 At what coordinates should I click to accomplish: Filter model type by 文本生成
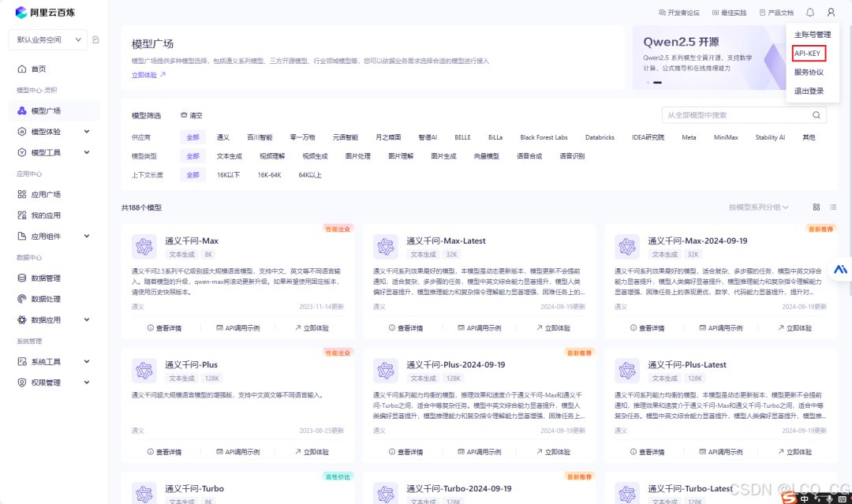(230, 156)
